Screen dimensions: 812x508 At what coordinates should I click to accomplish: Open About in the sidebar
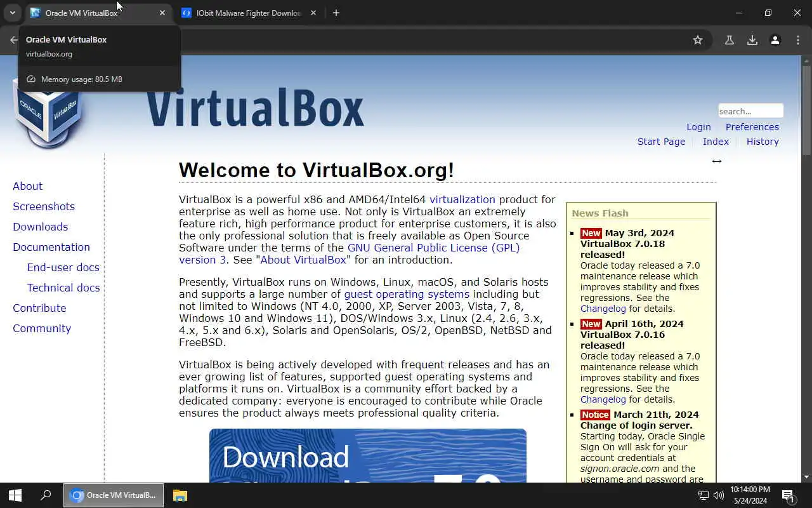coord(28,186)
